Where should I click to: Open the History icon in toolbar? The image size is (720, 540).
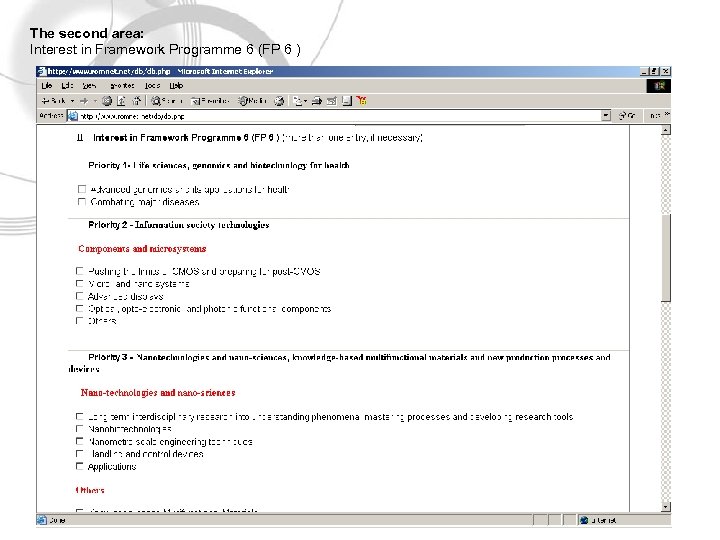coord(279,101)
